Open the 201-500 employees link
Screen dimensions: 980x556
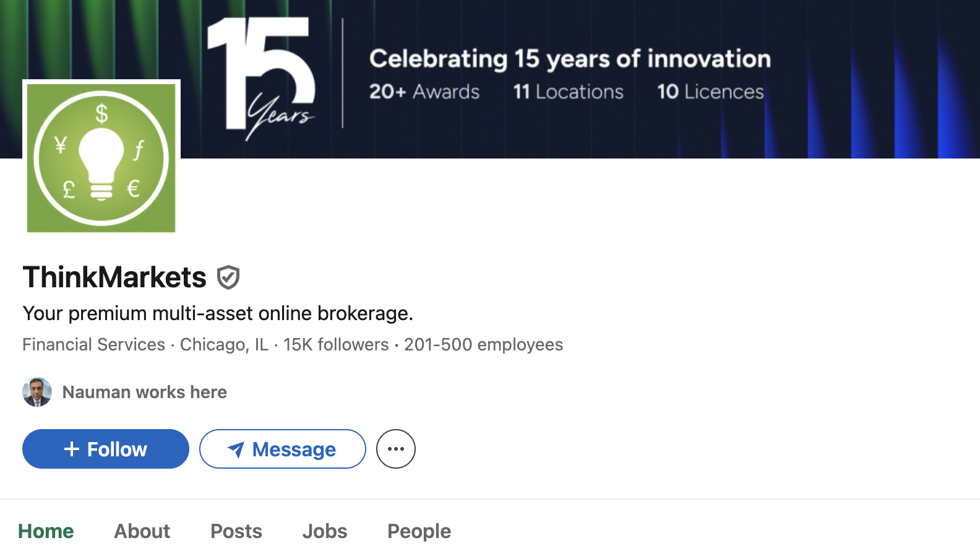coord(483,344)
